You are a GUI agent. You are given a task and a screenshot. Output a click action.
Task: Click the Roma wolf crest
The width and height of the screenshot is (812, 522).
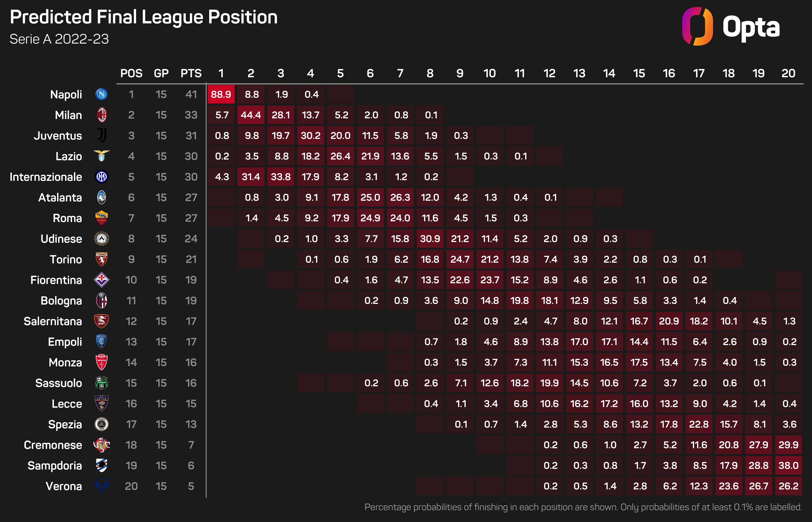(x=101, y=218)
